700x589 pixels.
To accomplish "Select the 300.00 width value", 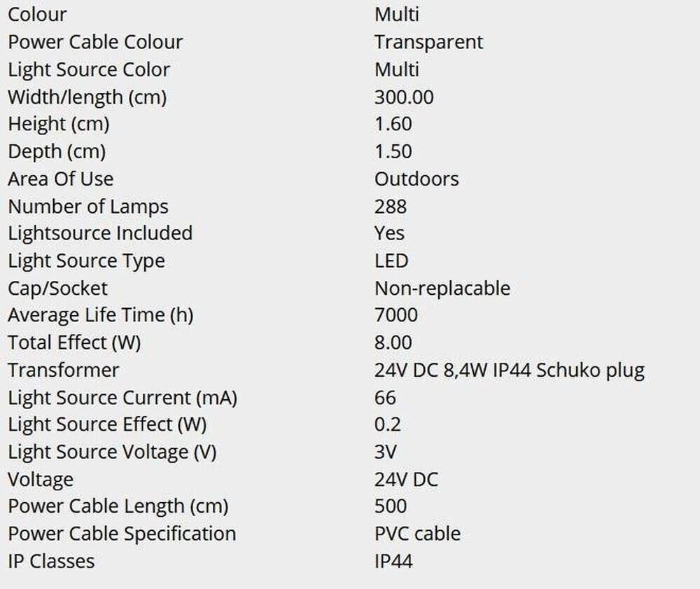I will [404, 97].
